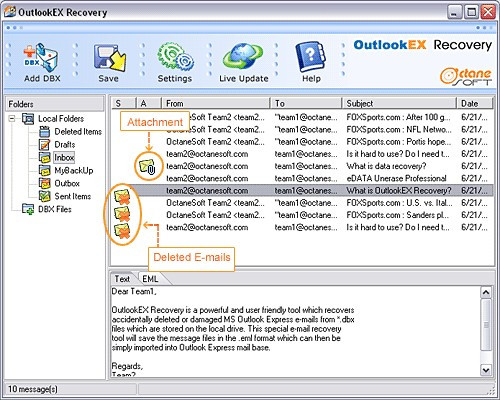Click the Inbox folder icon
This screenshot has height=400, width=500.
pyautogui.click(x=44, y=157)
